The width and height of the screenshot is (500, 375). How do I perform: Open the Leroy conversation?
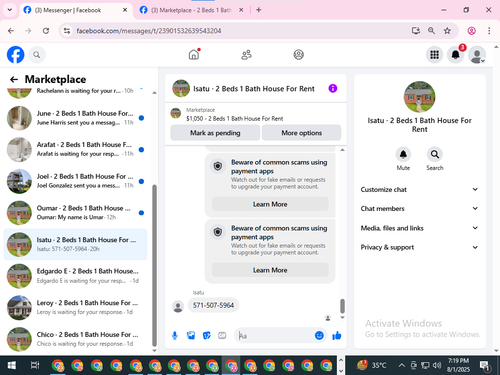point(75,307)
